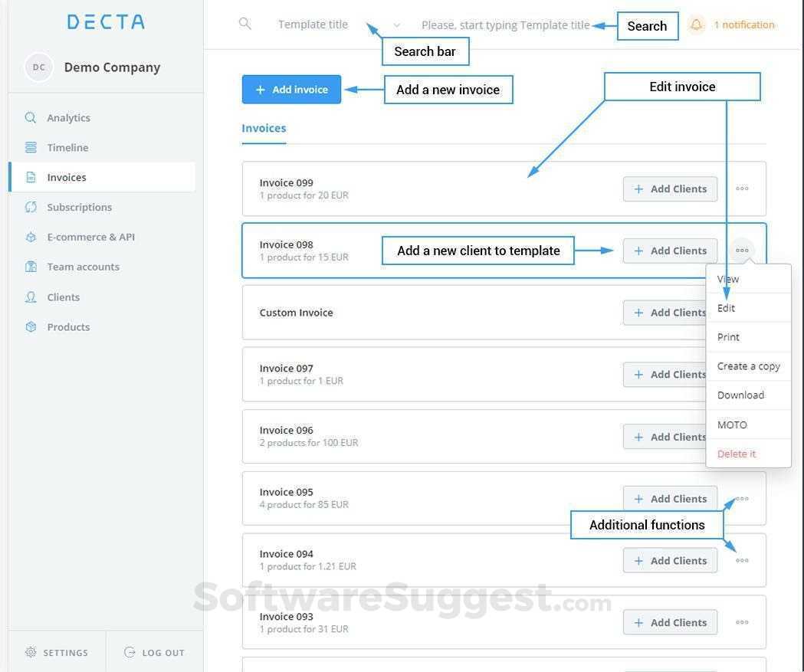The height and width of the screenshot is (672, 804).
Task: Select the Timeline sidebar icon
Action: coord(31,147)
